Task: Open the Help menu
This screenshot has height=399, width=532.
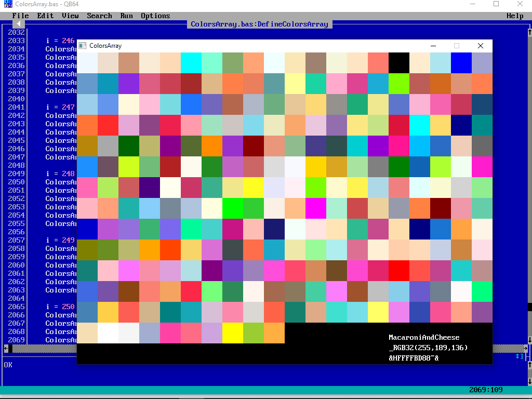Action: pos(515,16)
